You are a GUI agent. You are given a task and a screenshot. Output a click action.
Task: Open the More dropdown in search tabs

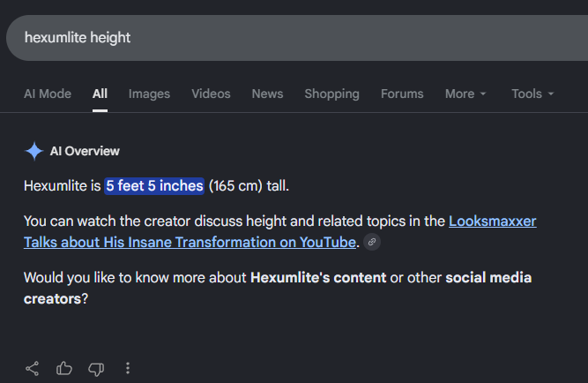(465, 94)
